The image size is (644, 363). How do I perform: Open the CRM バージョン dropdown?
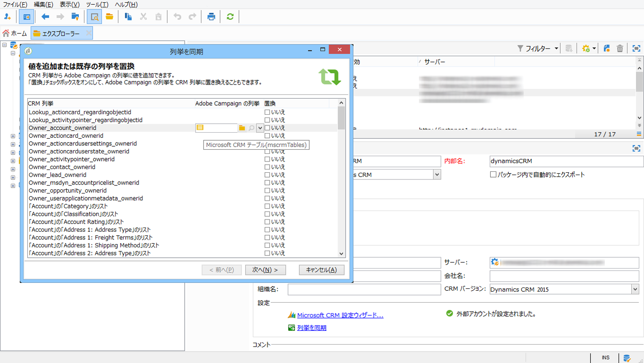click(x=635, y=289)
